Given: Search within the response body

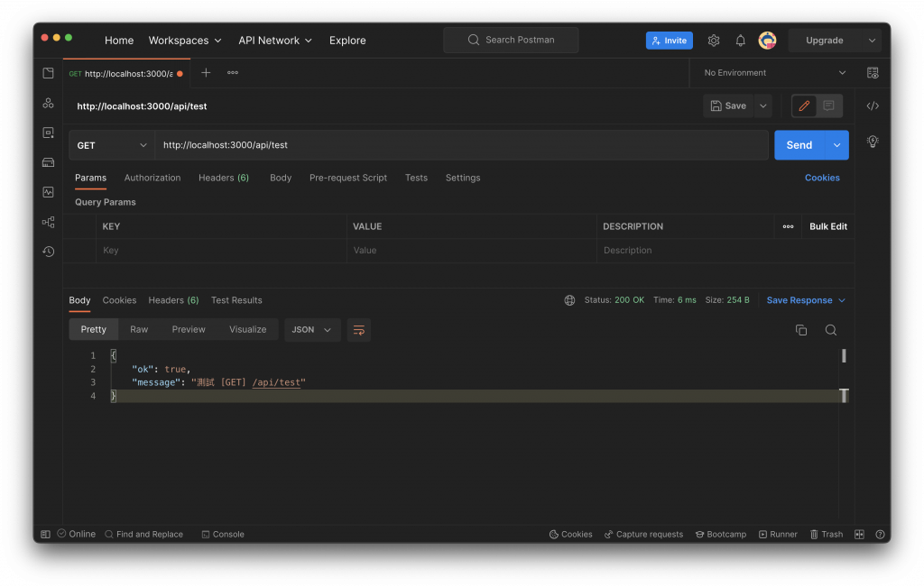Looking at the screenshot, I should [831, 330].
